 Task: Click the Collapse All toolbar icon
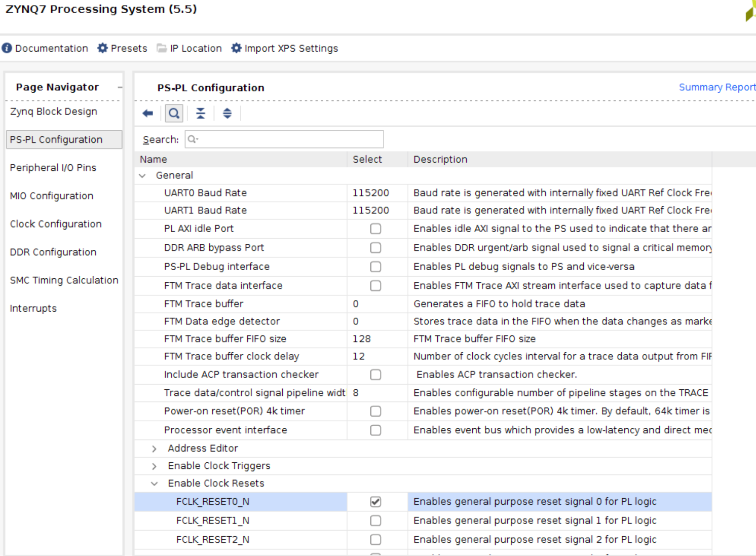pyautogui.click(x=201, y=114)
